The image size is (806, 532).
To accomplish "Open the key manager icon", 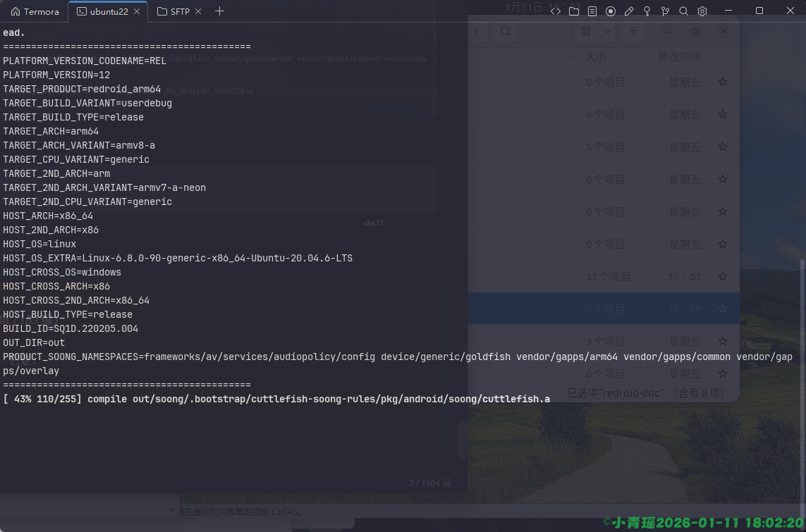I will coord(647,11).
